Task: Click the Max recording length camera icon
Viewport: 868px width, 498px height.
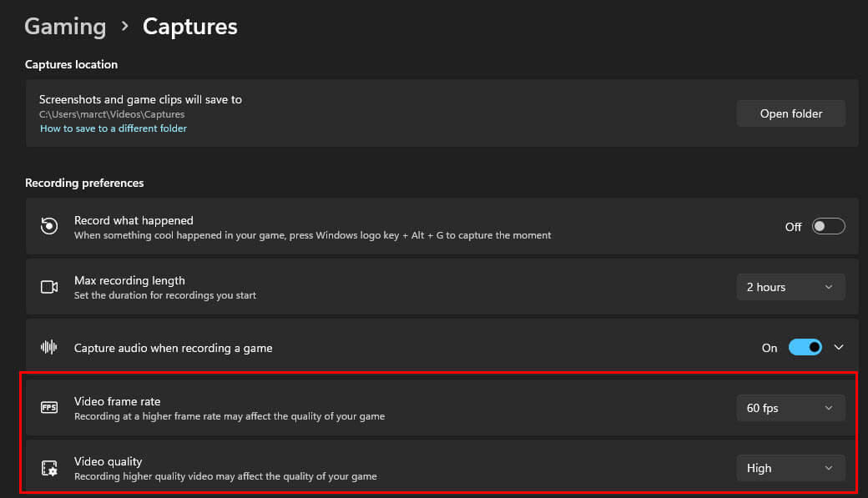Action: [49, 287]
